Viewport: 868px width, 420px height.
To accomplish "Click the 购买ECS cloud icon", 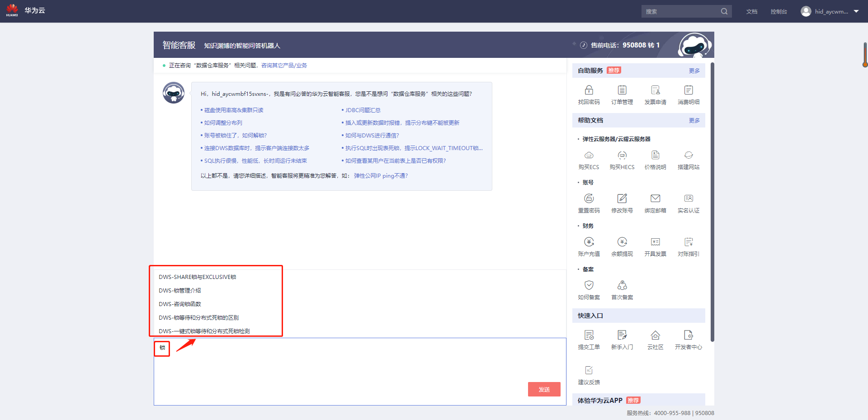I will pos(589,155).
